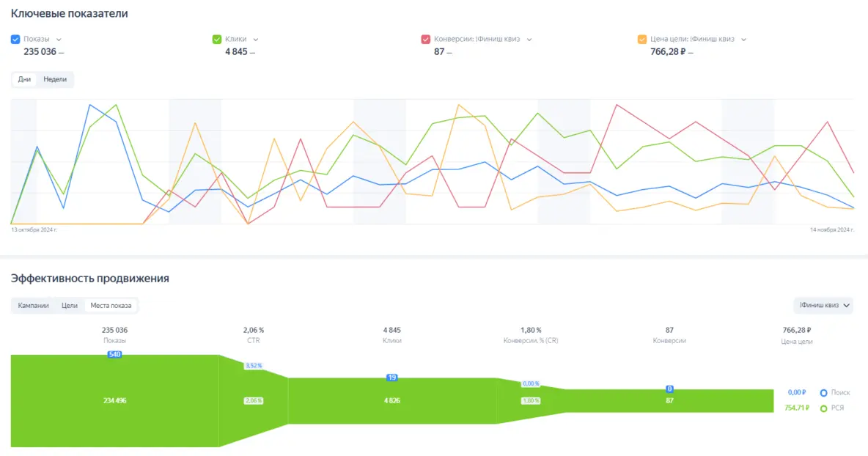Click the 0 search conversions badge
Image resolution: width=868 pixels, height=456 pixels.
tap(669, 389)
